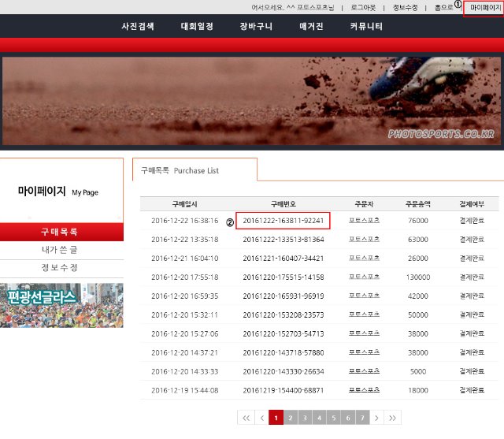Select page 5 in pagination

tap(334, 418)
